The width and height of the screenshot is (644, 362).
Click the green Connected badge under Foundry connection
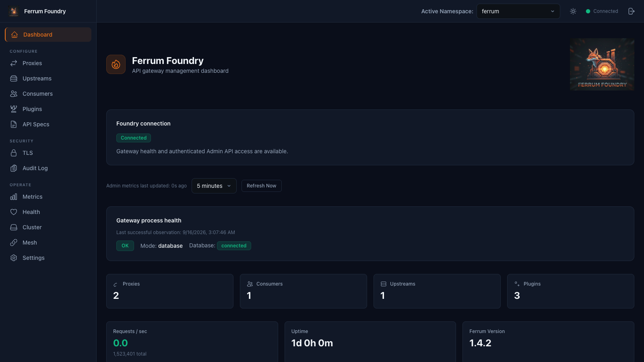tap(134, 138)
